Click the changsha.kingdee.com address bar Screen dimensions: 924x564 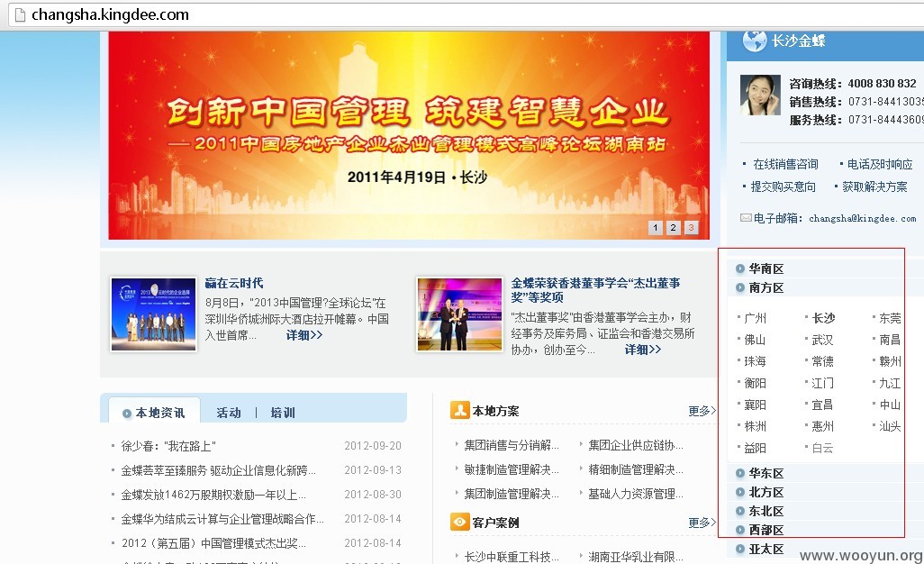[x=466, y=14]
